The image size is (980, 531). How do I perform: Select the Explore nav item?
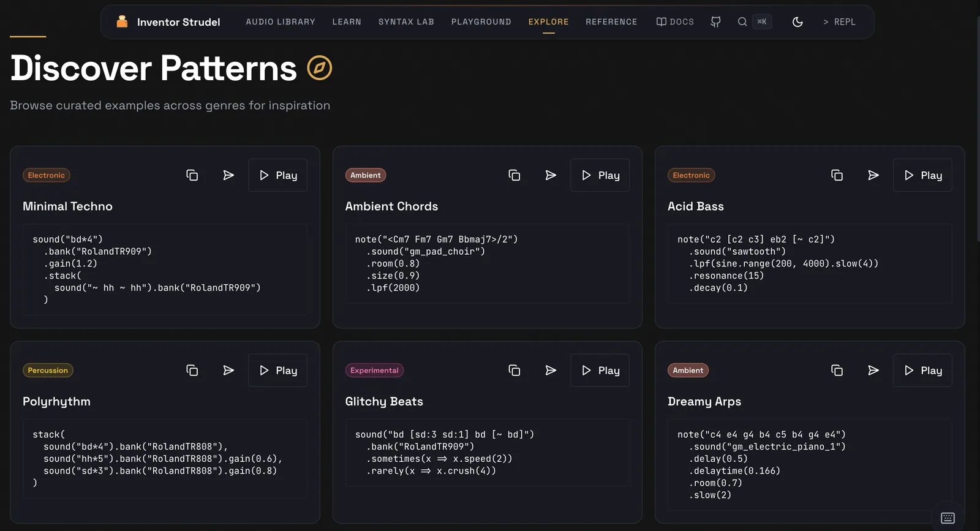549,22
